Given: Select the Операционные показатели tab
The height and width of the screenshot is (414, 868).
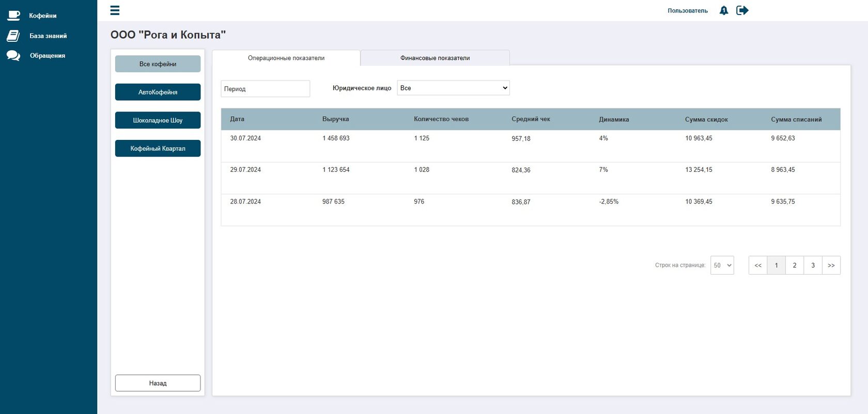Looking at the screenshot, I should click(286, 58).
